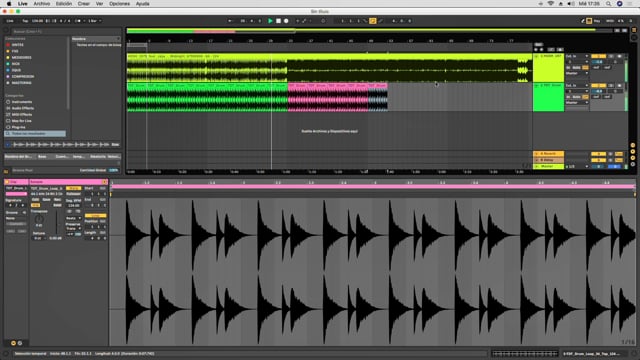Open Max for Live category
The height and width of the screenshot is (360, 640).
pos(21,121)
